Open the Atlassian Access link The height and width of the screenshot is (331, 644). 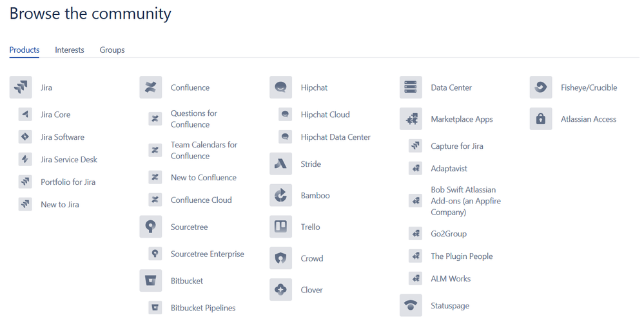(589, 119)
